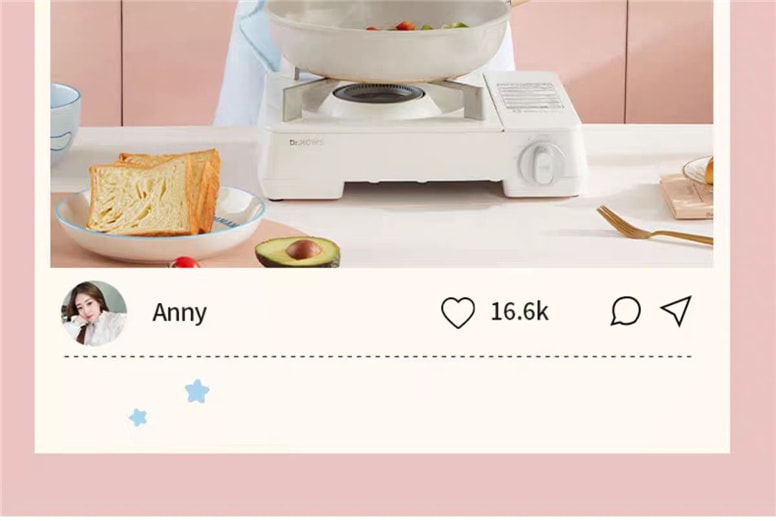Tap the red cherry tomato
776x521 pixels.
click(185, 262)
